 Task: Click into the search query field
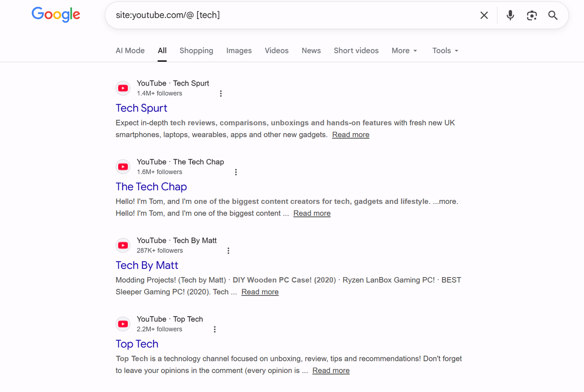pos(292,15)
